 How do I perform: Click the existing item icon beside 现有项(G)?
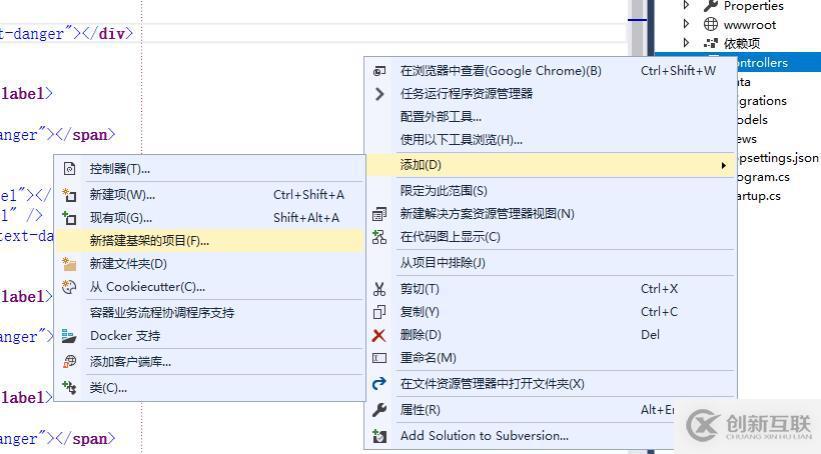[x=69, y=217]
